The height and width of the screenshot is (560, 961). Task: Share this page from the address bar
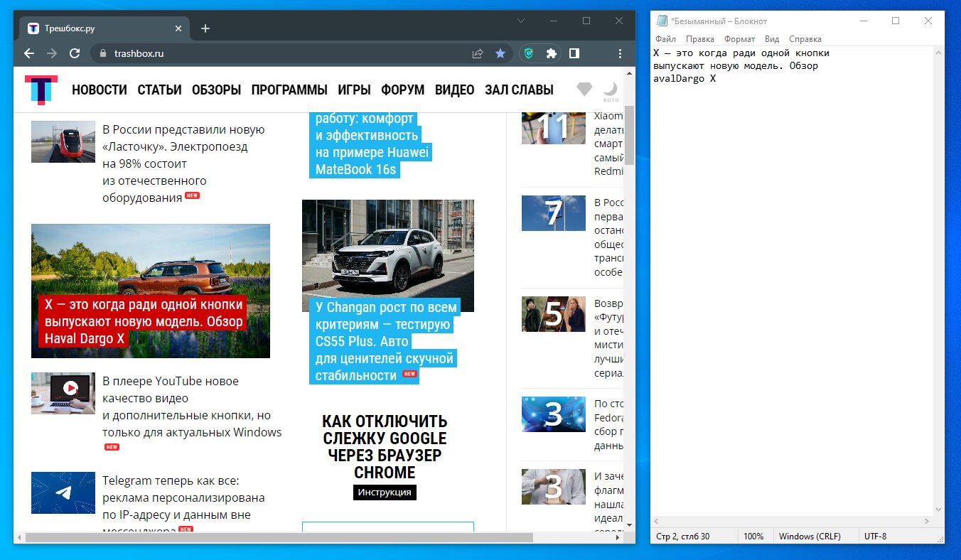(478, 53)
